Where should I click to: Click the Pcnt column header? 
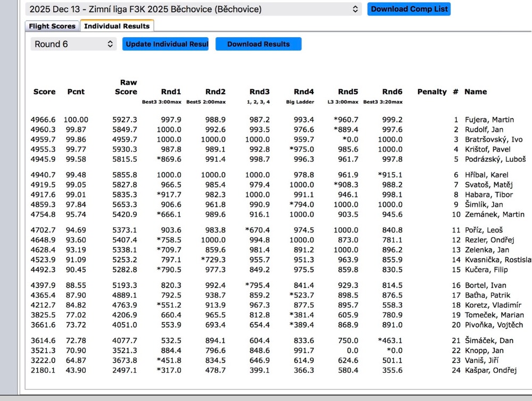[x=76, y=91]
